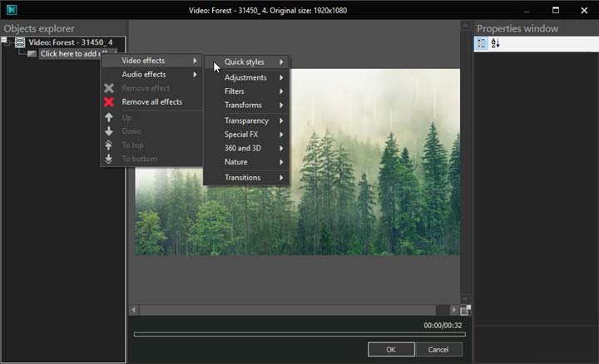
Task: Click the Up arrow icon
Action: [108, 117]
